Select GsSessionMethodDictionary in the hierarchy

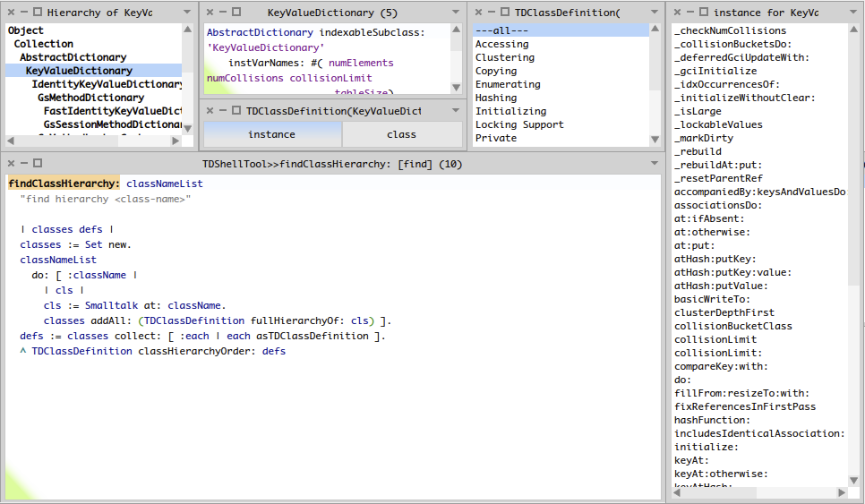pos(94,124)
